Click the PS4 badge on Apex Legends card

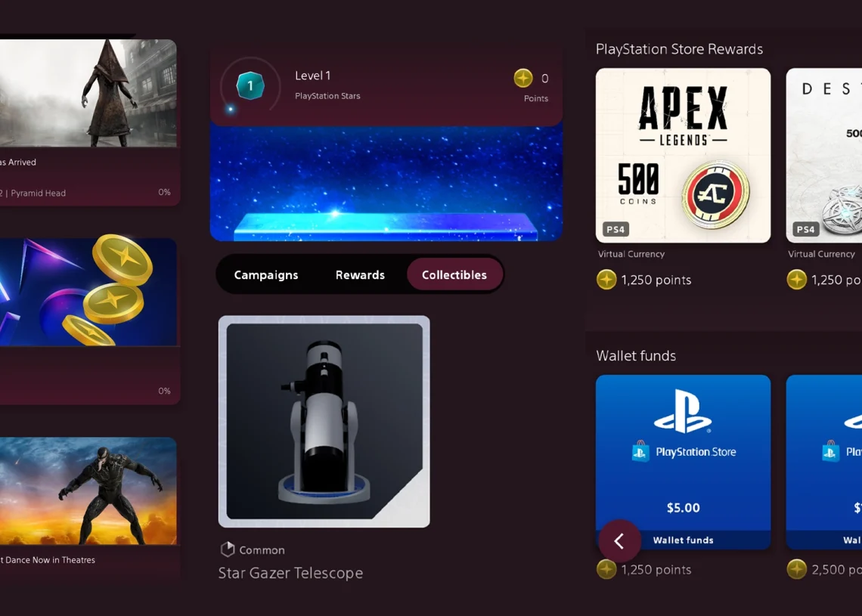(x=615, y=229)
